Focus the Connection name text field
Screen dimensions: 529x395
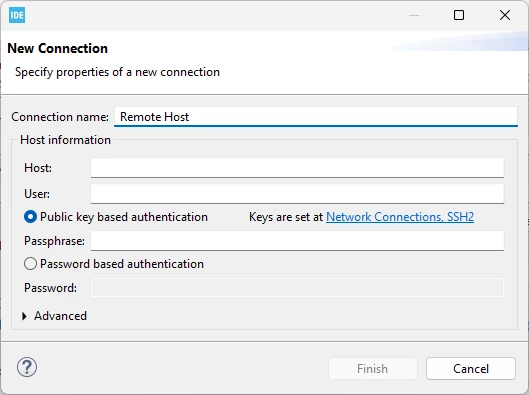pos(316,117)
